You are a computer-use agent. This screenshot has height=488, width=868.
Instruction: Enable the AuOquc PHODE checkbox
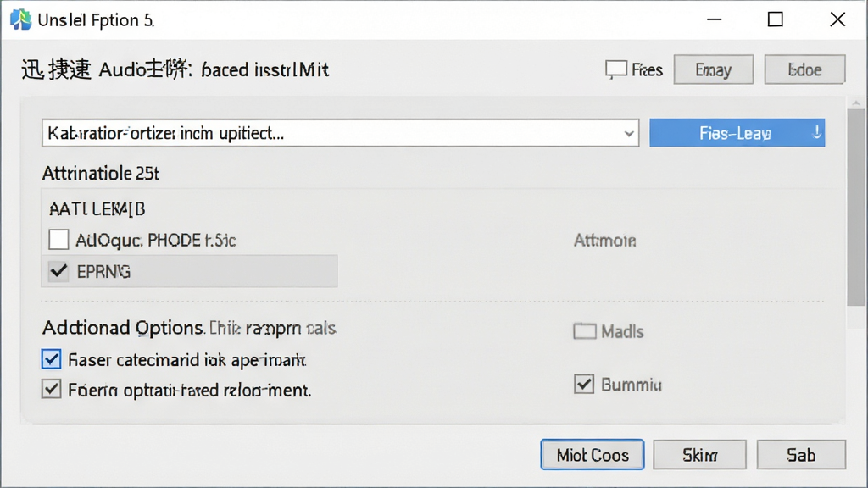(58, 240)
